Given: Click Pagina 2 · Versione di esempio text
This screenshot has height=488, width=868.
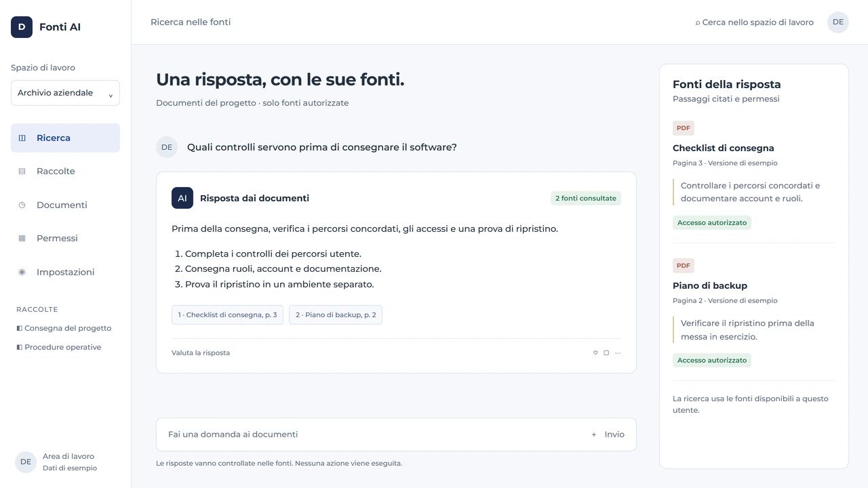Looking at the screenshot, I should coord(725,301).
